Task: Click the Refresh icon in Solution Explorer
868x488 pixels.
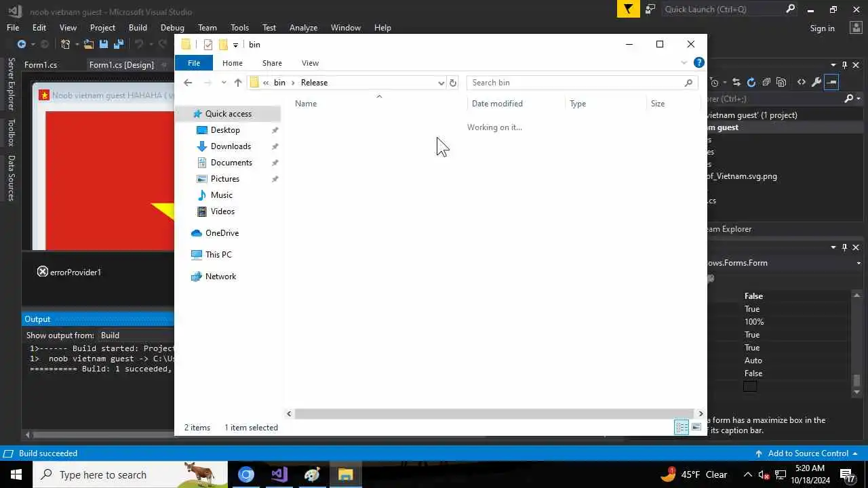Action: 751,82
